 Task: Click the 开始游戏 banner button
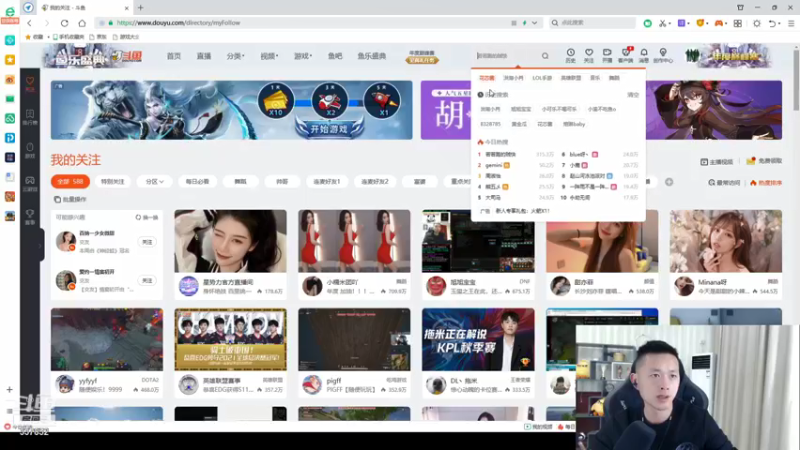[330, 129]
